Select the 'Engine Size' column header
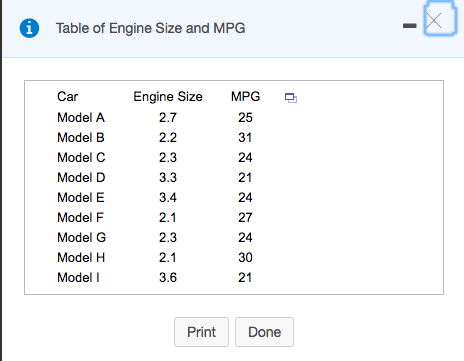This screenshot has height=361, width=464. (x=168, y=97)
